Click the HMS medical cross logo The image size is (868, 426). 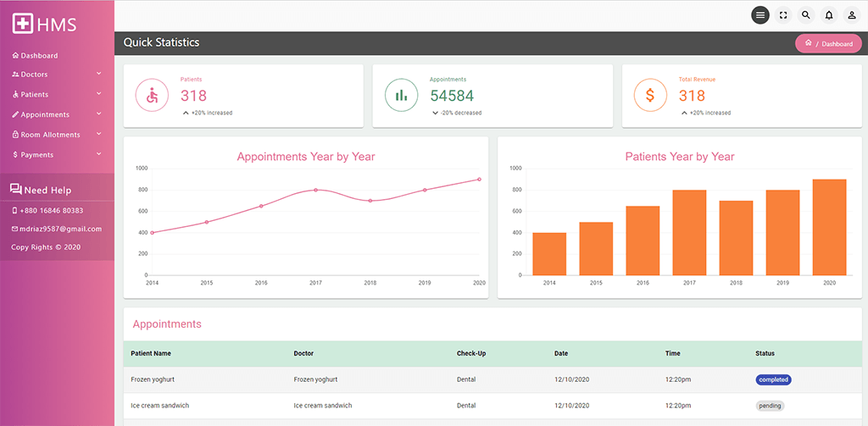23,23
